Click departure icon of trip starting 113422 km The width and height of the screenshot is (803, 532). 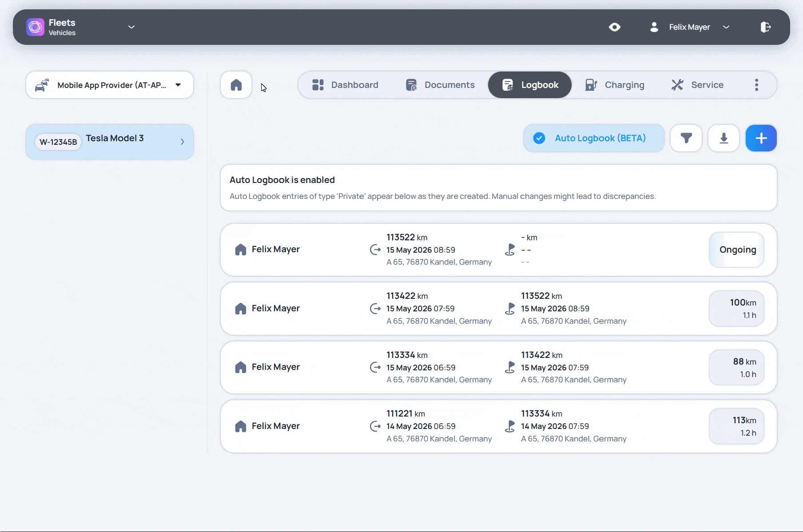pos(375,309)
